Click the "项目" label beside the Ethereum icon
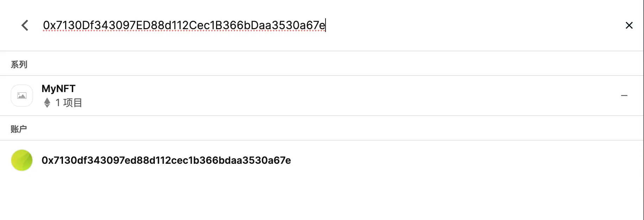Screen dimensions: 644x220 (73, 103)
